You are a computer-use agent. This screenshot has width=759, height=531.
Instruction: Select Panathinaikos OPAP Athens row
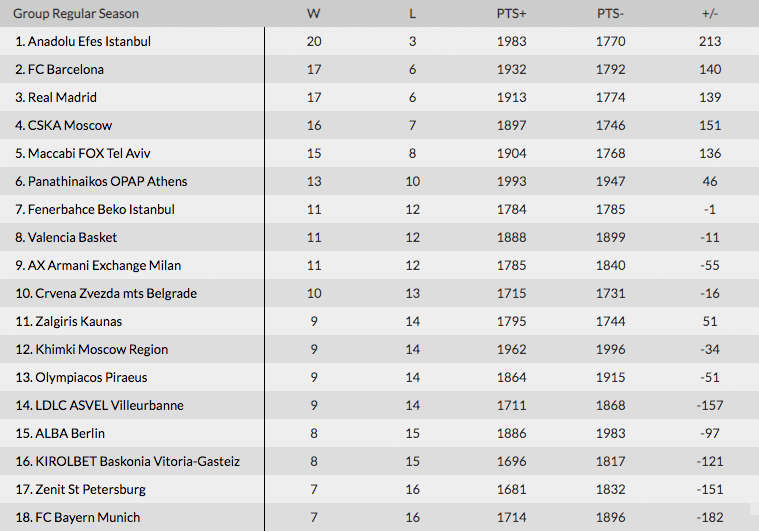pyautogui.click(x=101, y=182)
